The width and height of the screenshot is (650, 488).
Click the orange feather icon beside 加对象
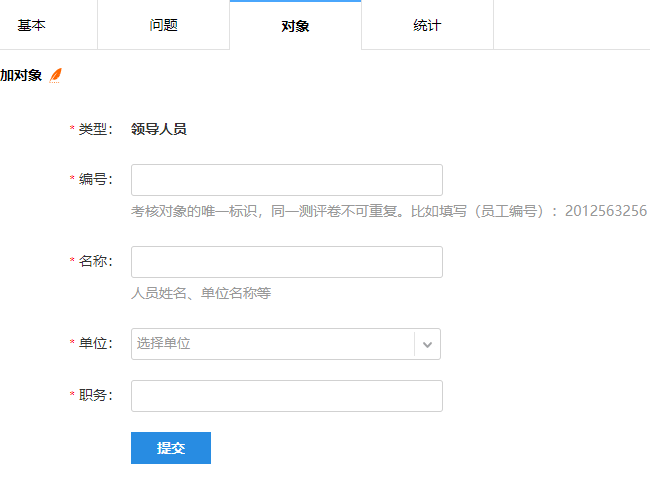(x=56, y=76)
